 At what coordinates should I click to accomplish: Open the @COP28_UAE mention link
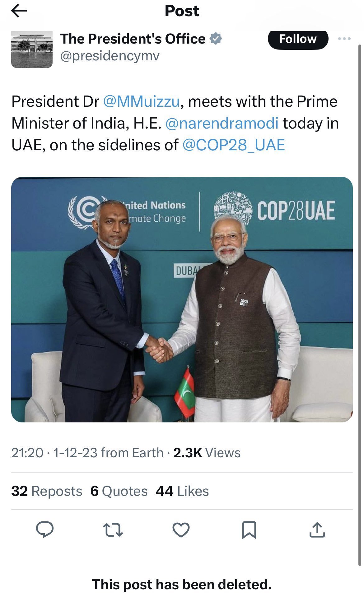234,145
